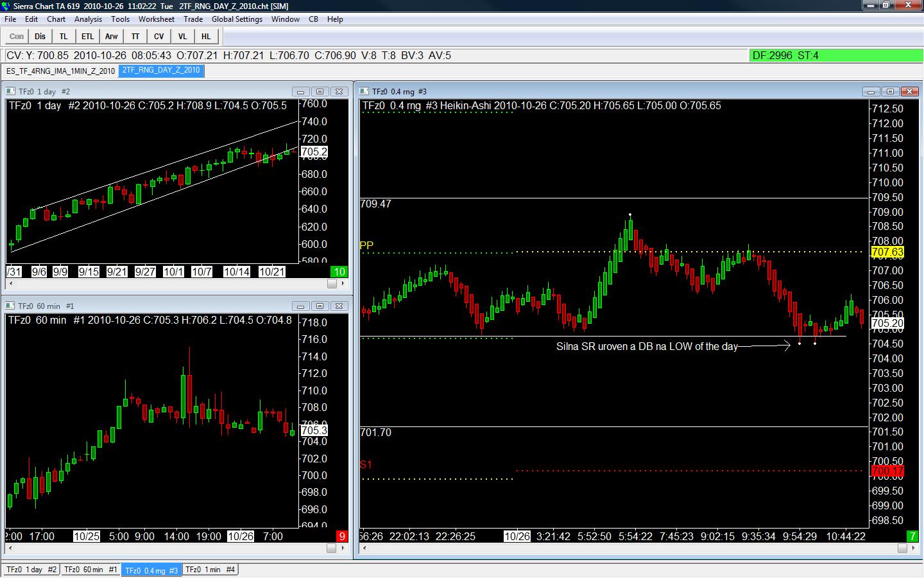Viewport: 924px width, 578px height.
Task: Click the red S1 support label
Action: tap(366, 464)
